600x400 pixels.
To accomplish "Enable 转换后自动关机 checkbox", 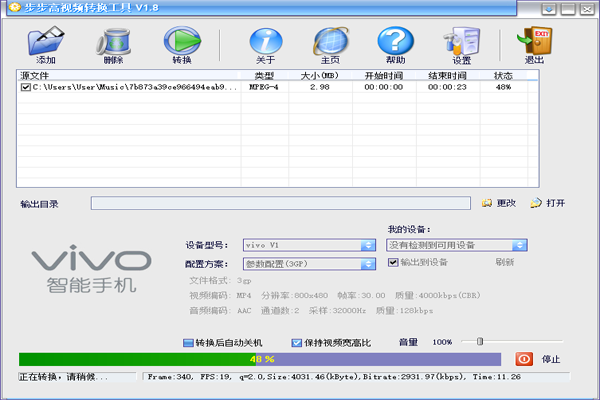I will tap(188, 343).
